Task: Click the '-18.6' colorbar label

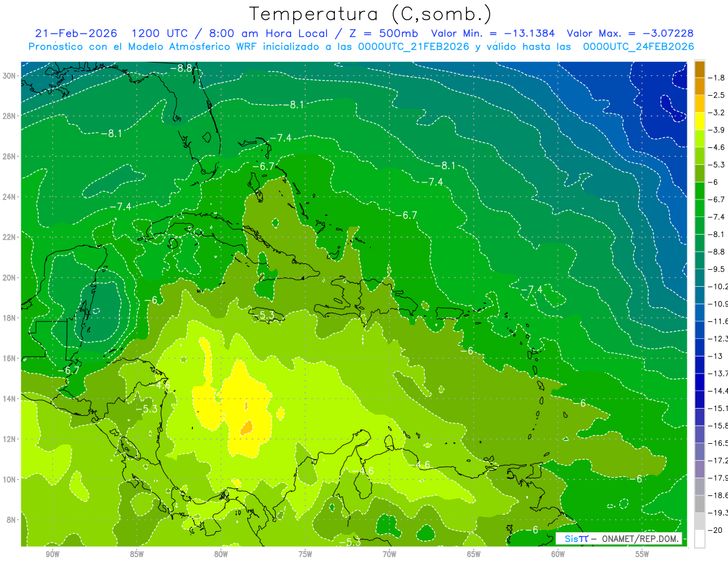Action: 717,496
